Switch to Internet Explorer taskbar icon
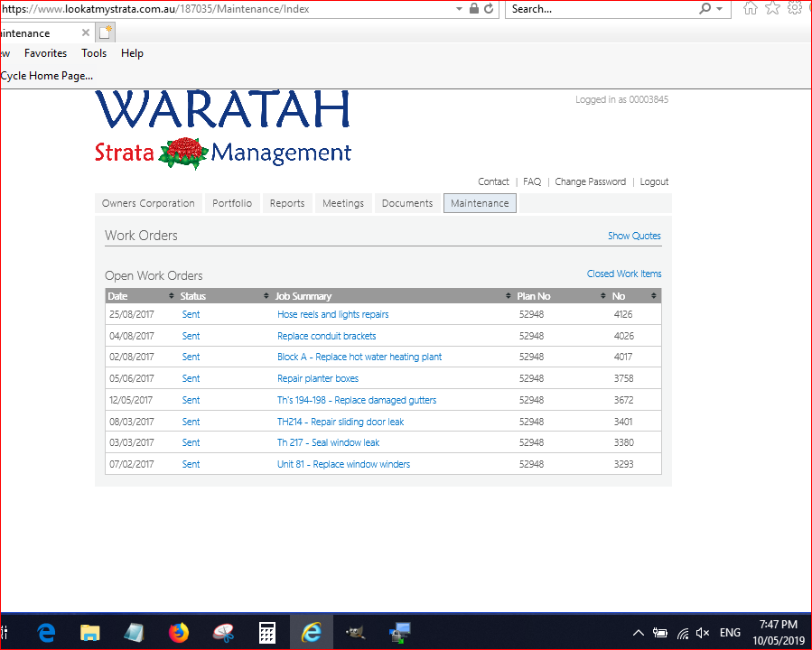812x650 pixels. pos(312,633)
